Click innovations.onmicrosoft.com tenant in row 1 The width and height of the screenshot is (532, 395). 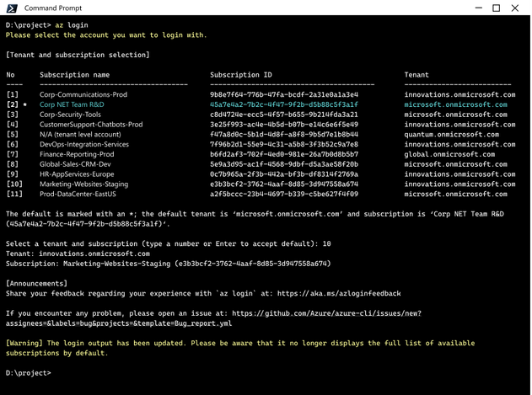[x=459, y=94]
